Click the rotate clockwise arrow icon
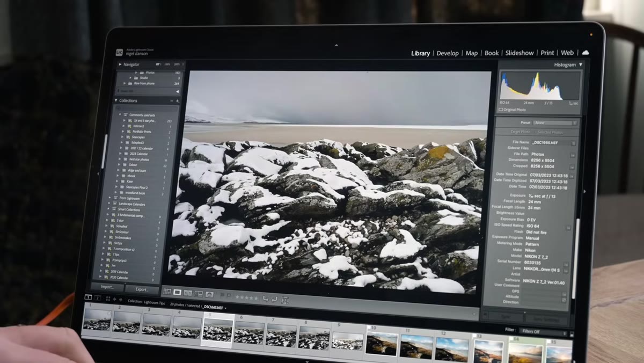This screenshot has height=363, width=644. click(274, 299)
